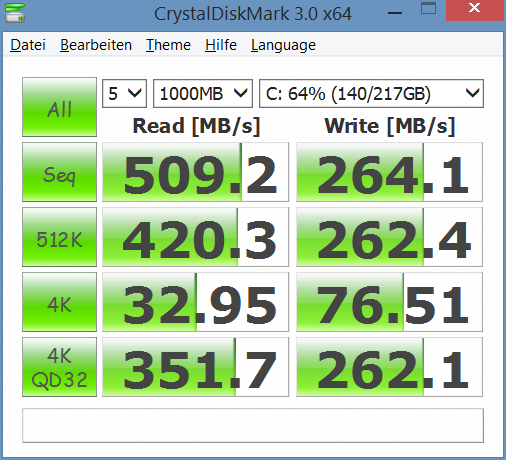
Task: Open the Hilfe menu
Action: (221, 45)
